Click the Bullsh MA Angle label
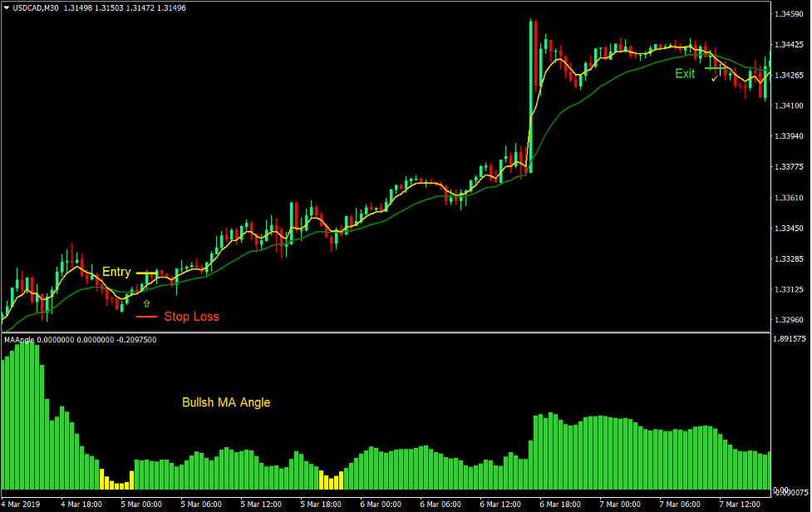The height and width of the screenshot is (512, 812). pos(226,402)
